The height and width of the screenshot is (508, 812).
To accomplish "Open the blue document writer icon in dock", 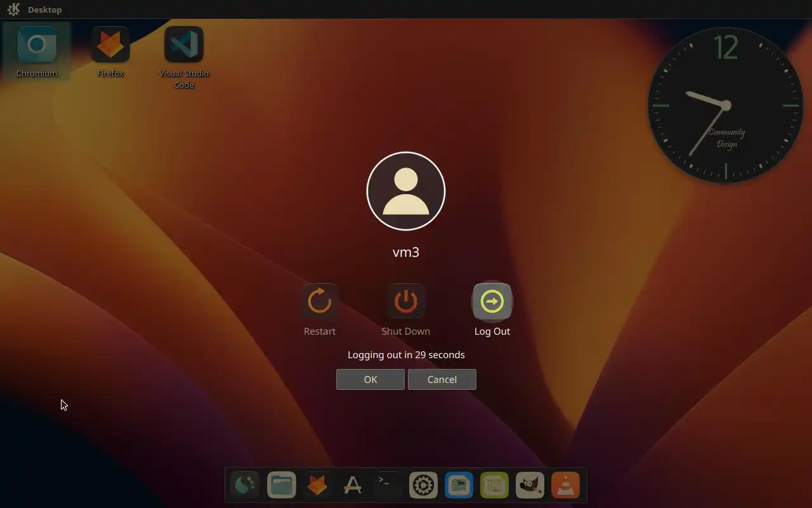I will click(459, 486).
